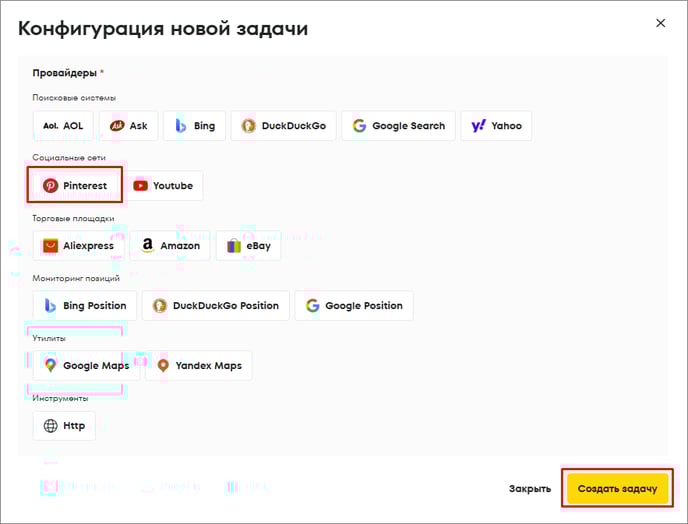688x524 pixels.
Task: Select the AOL search provider
Action: point(63,126)
